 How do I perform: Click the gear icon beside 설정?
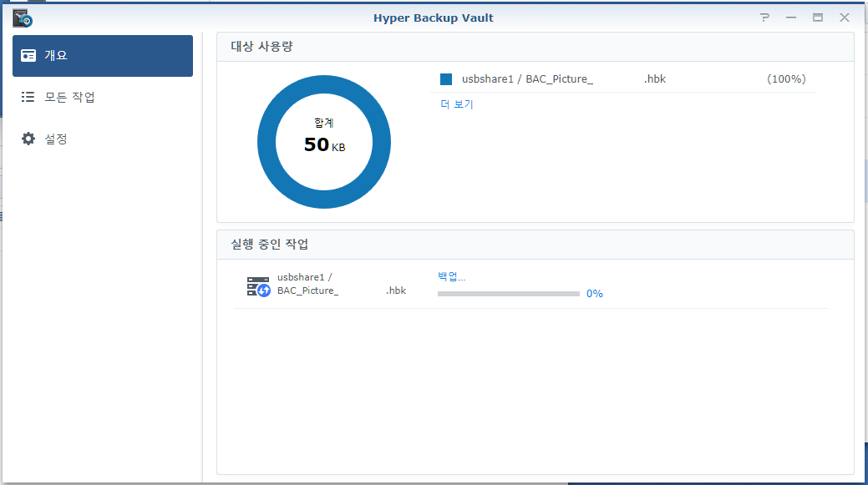point(28,139)
